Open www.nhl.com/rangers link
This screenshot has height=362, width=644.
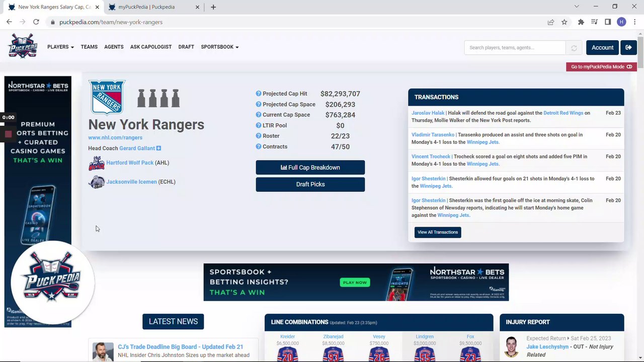pos(115,137)
